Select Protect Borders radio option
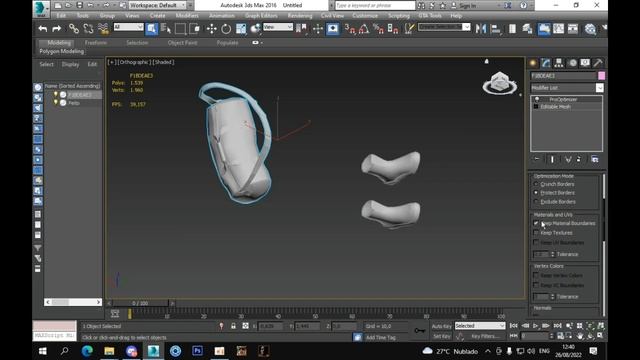Viewport: 640px width, 360px height. (x=536, y=193)
